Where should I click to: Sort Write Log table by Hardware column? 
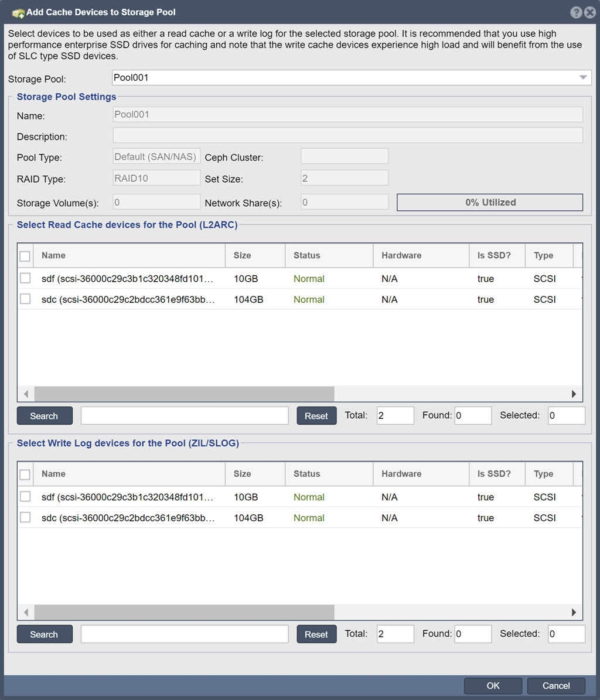click(421, 474)
